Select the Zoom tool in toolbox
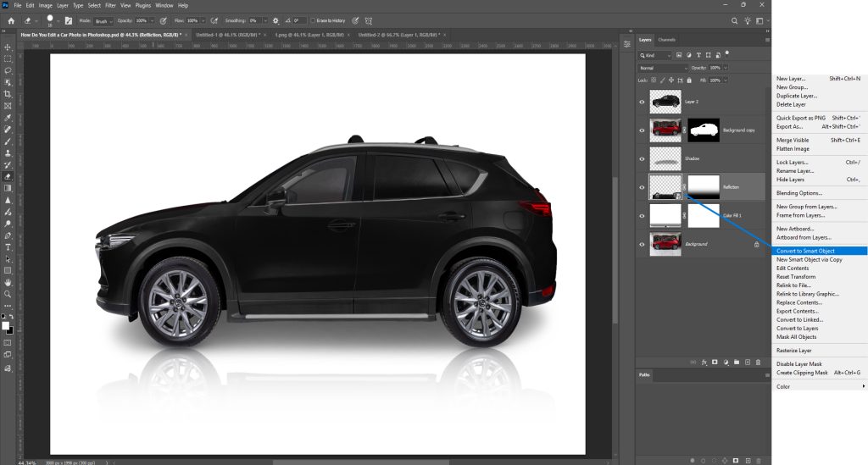 tap(8, 294)
